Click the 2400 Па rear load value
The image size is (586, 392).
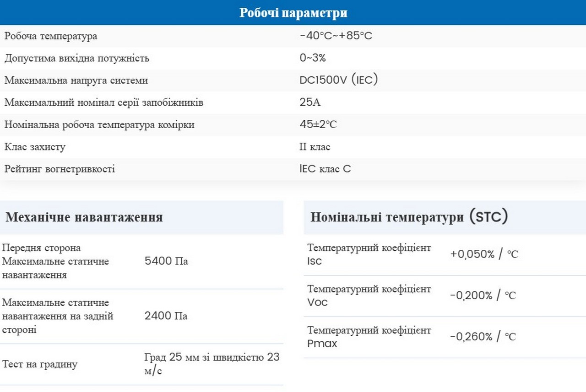click(x=166, y=316)
